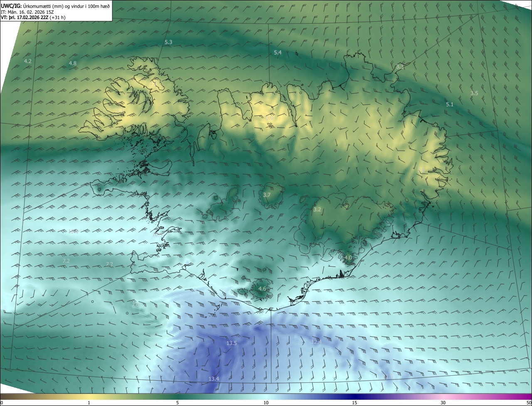Click the '5' tick label on the color scale

(x=177, y=403)
